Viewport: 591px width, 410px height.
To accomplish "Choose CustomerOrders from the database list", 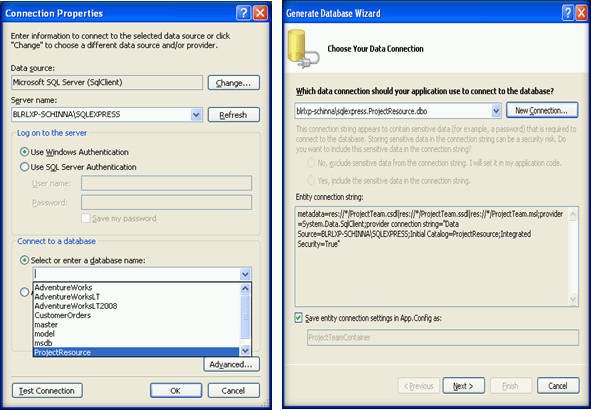I will coord(137,315).
